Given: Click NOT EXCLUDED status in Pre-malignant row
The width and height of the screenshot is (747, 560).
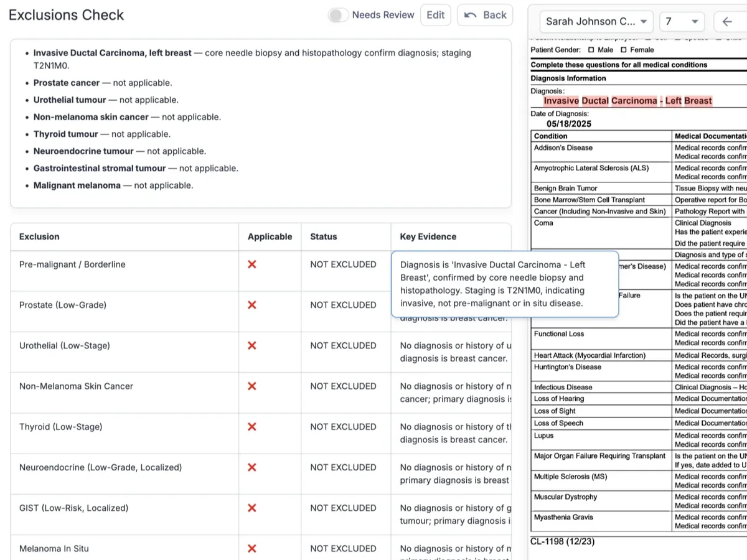Looking at the screenshot, I should coord(343,264).
